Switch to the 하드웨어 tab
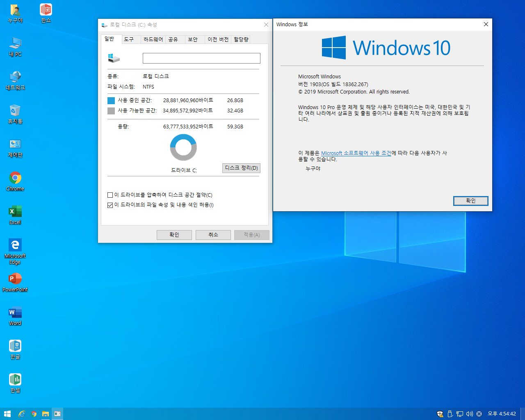 (x=153, y=39)
